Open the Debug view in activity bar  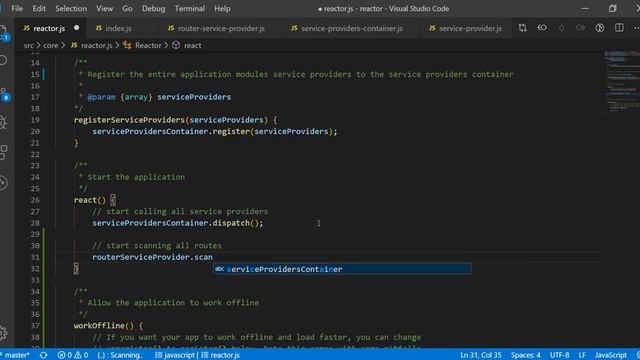[3, 122]
